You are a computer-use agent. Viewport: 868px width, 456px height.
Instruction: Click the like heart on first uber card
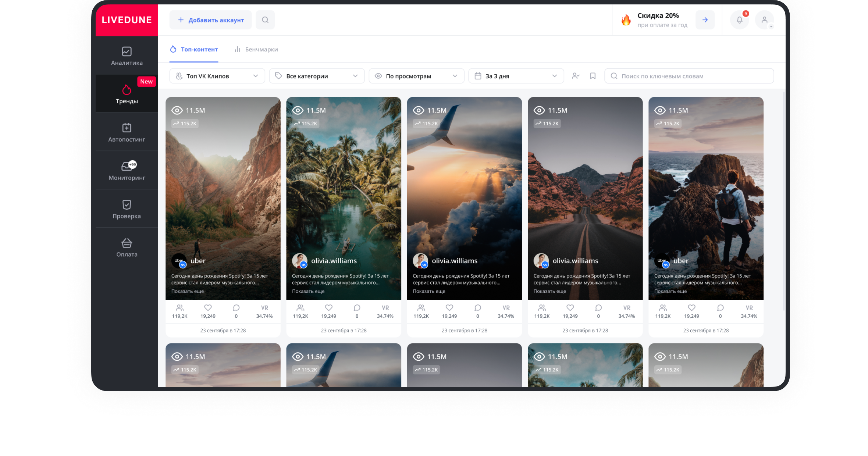pos(208,308)
